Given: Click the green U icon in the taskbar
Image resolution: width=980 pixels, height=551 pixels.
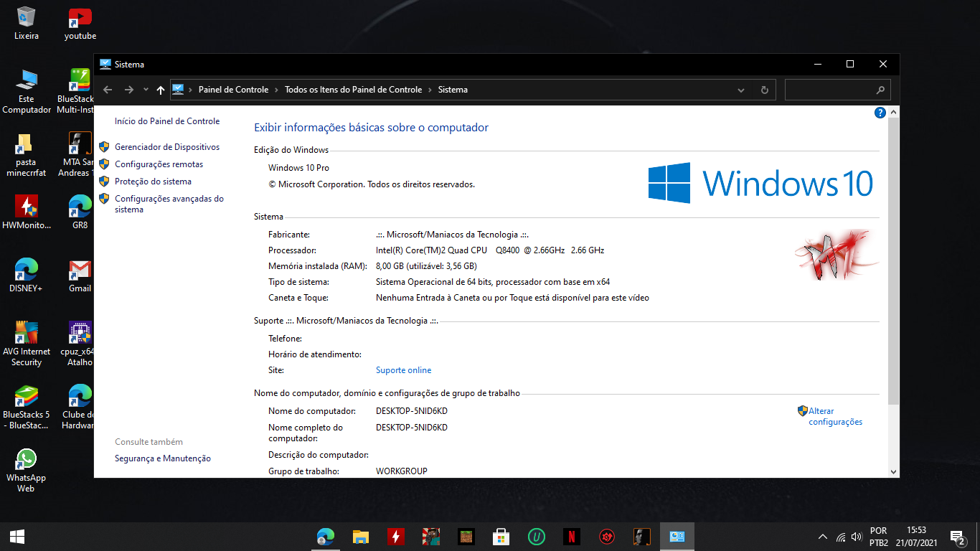Looking at the screenshot, I should [x=536, y=536].
